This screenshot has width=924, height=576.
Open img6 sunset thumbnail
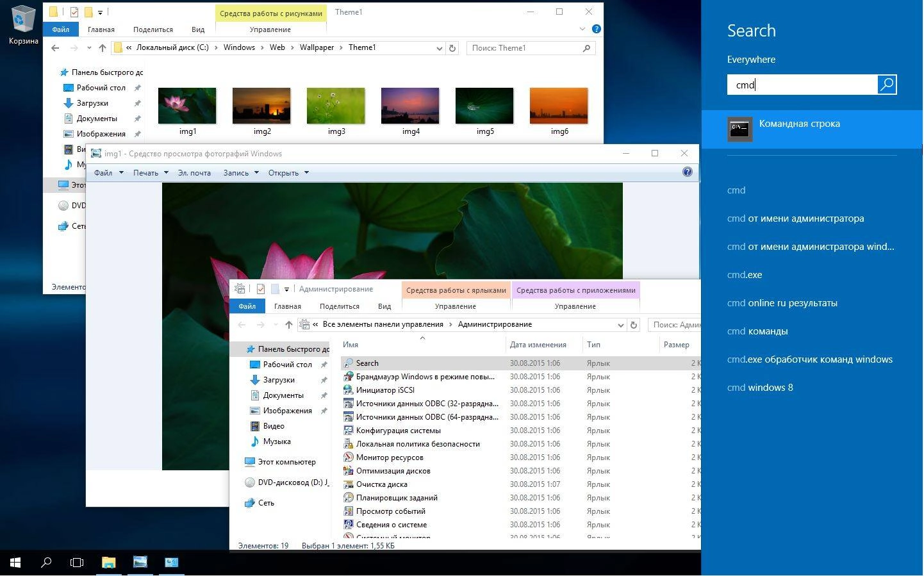(x=559, y=106)
